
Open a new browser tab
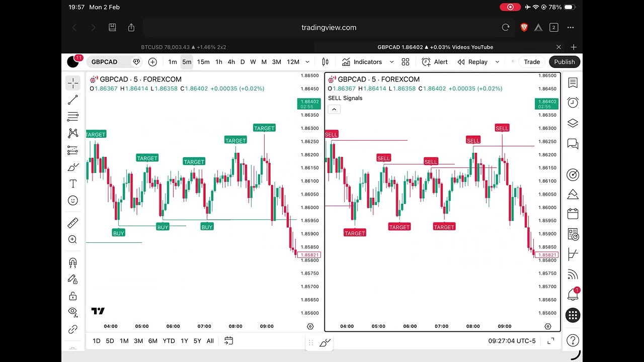(x=574, y=47)
